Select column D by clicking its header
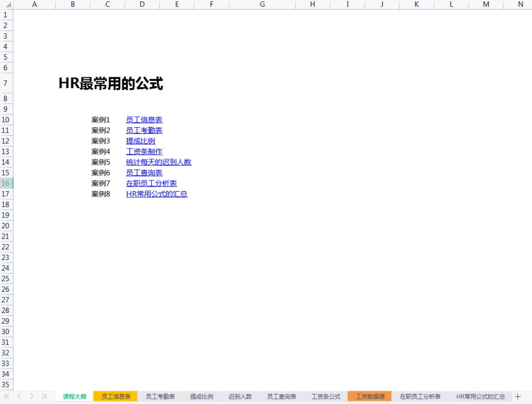 point(142,4)
